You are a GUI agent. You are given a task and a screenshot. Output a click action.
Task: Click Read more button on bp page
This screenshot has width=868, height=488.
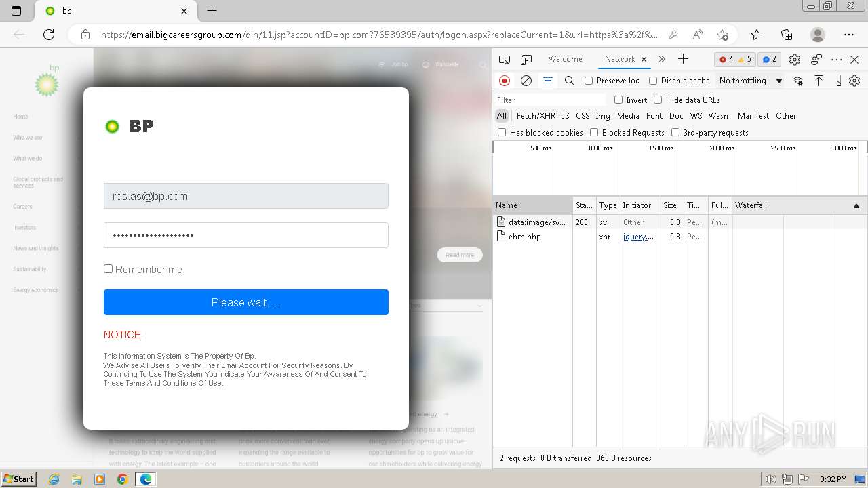(x=460, y=255)
